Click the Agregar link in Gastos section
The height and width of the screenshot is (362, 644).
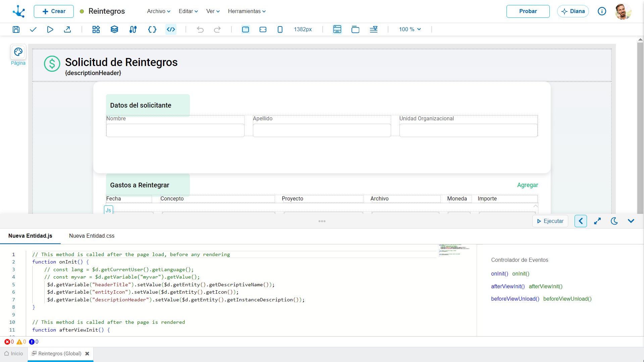point(527,185)
